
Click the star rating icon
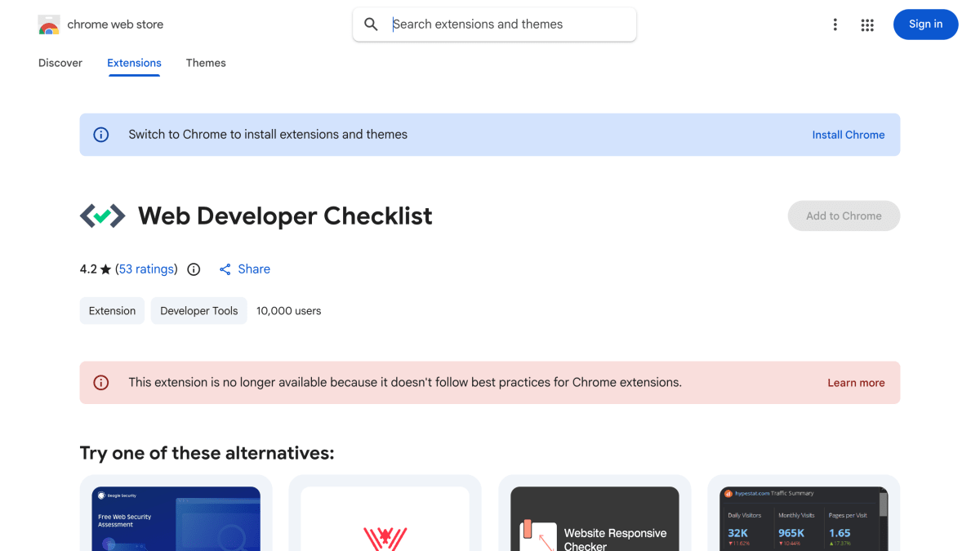coord(105,269)
